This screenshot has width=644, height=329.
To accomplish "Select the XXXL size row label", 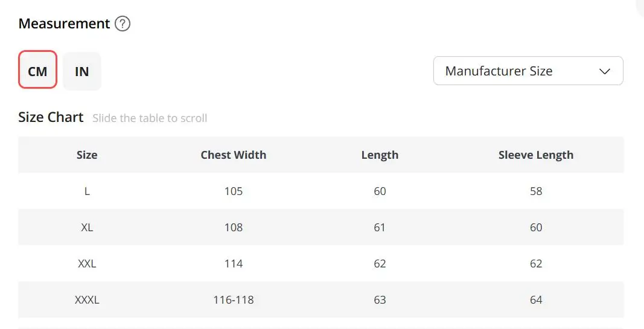I will click(87, 300).
